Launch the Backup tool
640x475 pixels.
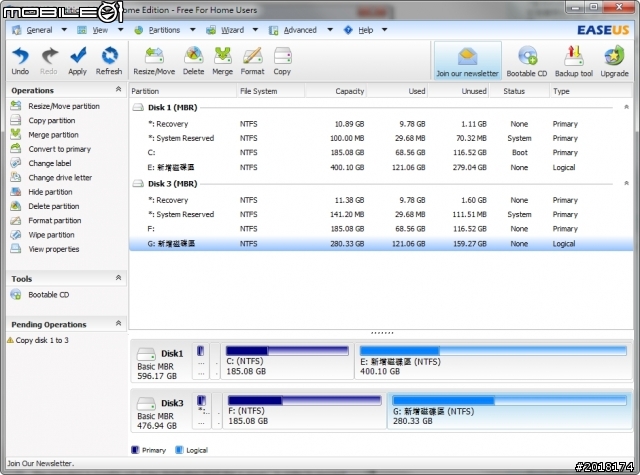573,61
